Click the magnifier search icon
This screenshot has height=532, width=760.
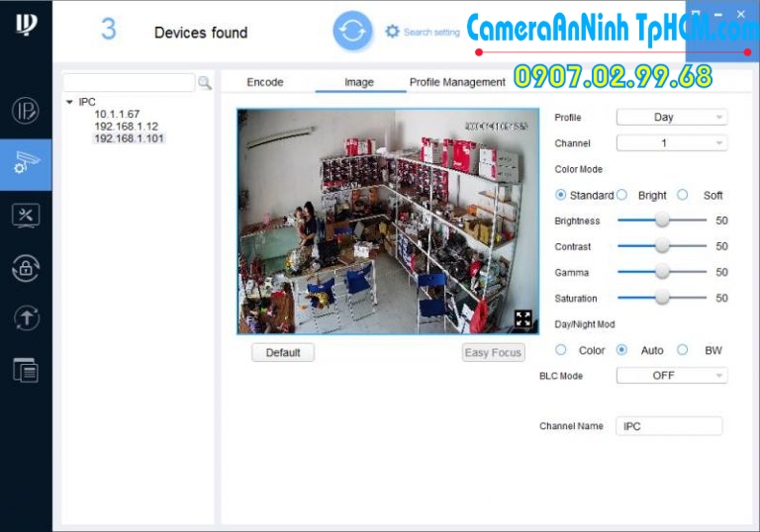pos(205,83)
